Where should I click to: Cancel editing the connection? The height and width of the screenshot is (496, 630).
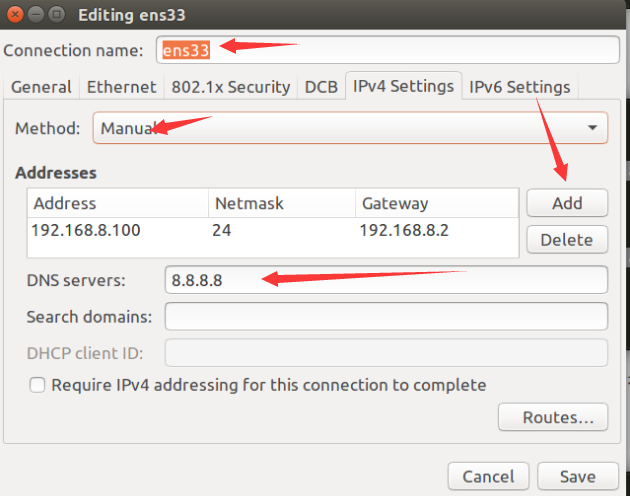point(488,477)
